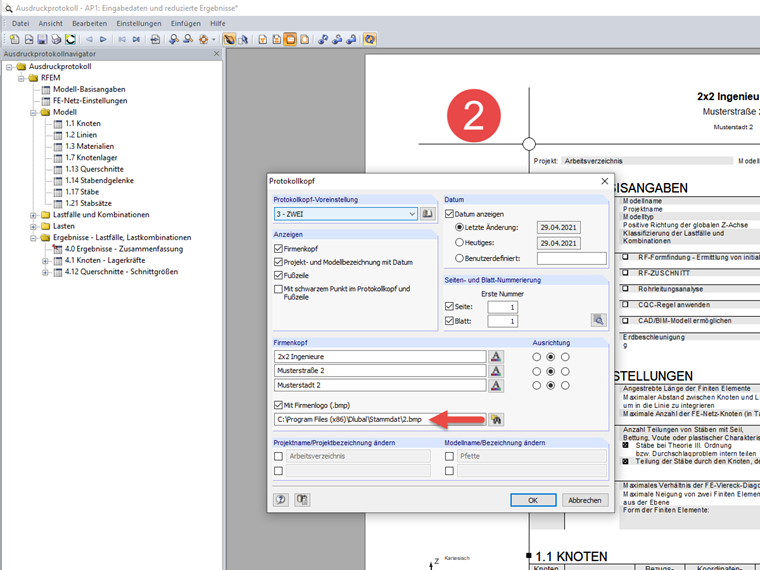760x570 pixels.
Task: Expand Lastfälle und Kombinationen folder
Action: point(33,215)
